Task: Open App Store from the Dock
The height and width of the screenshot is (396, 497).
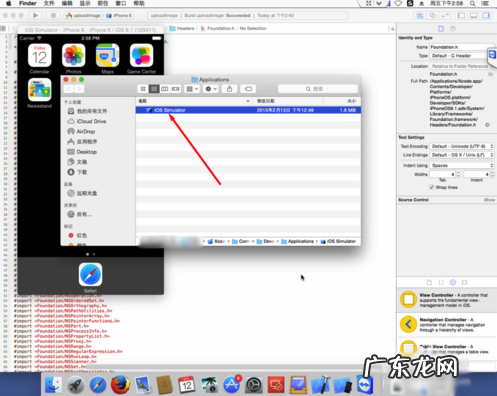Action: tap(231, 385)
